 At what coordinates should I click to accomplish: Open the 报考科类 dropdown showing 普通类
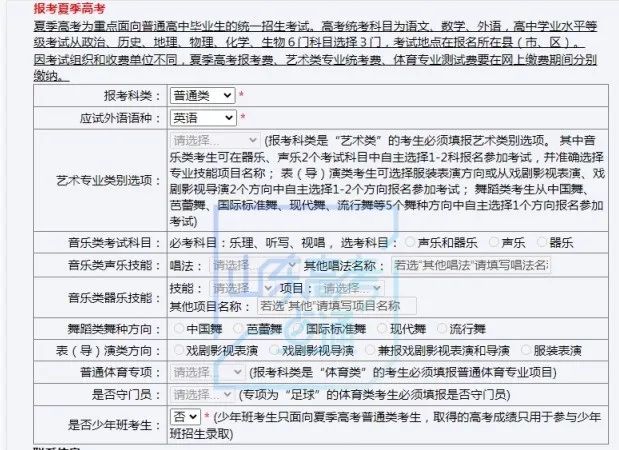[x=202, y=95]
